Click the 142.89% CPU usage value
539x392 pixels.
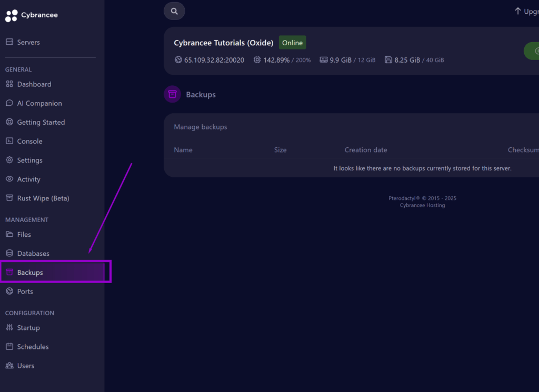point(276,60)
